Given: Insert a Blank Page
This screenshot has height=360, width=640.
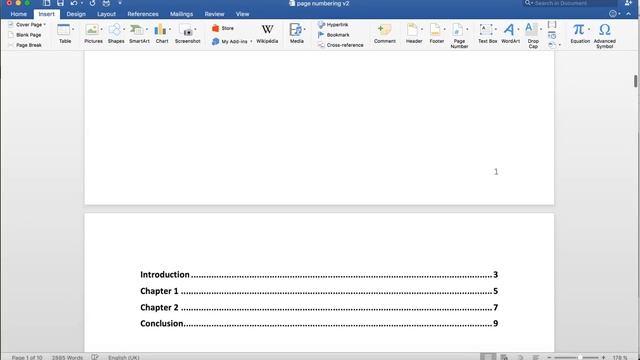Looking at the screenshot, I should tap(24, 35).
